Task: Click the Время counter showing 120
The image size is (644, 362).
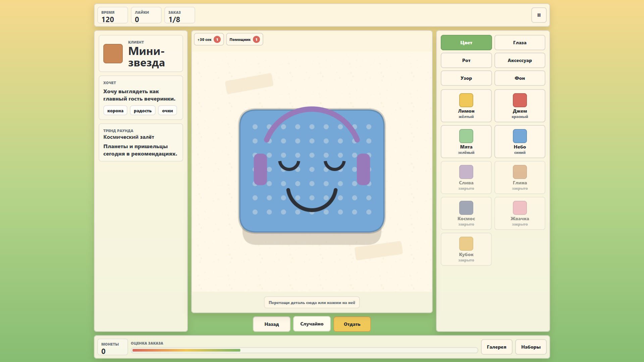Action: (113, 15)
